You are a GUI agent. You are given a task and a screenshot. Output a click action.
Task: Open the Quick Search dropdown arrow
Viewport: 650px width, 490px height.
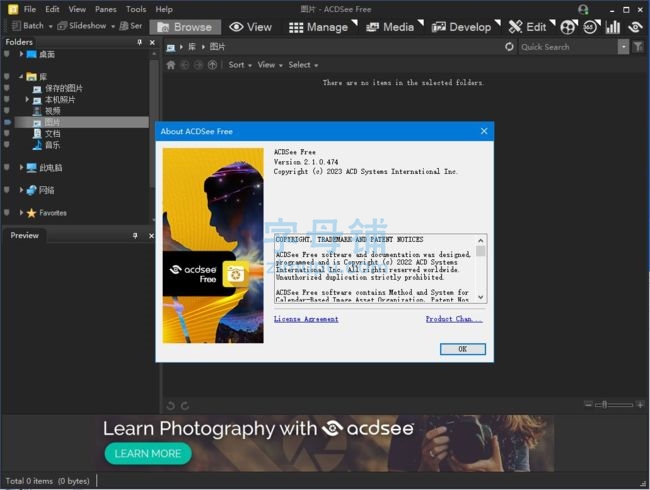623,47
